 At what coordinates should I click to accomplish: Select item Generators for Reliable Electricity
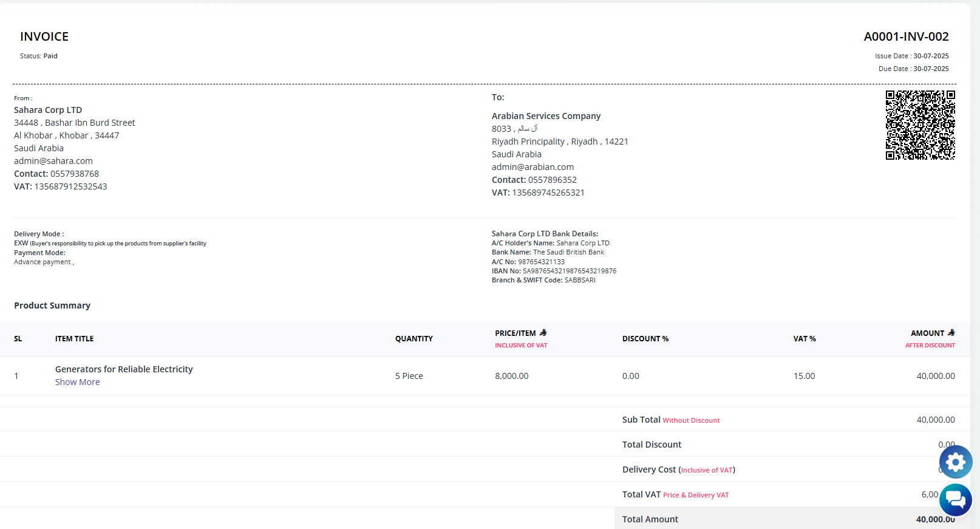(124, 369)
